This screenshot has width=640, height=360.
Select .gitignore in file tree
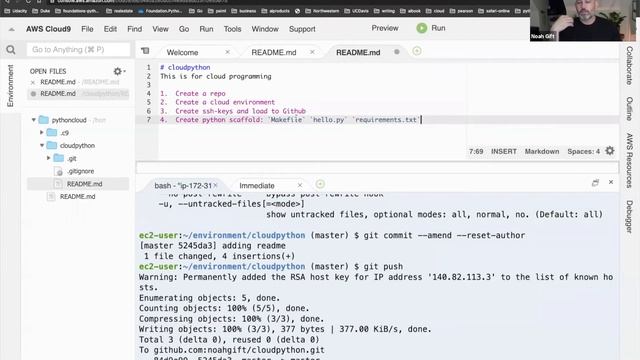tap(80, 171)
